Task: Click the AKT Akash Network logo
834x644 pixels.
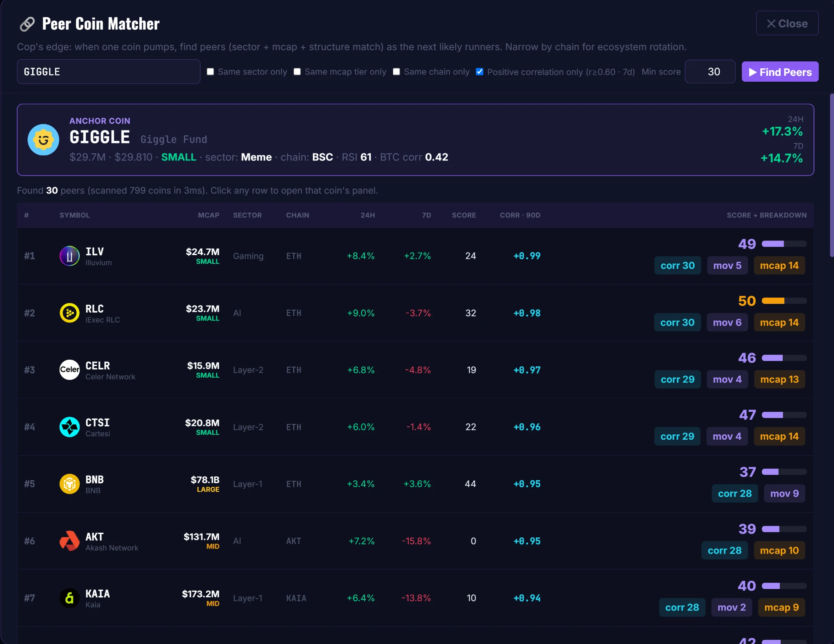Action: coord(70,541)
